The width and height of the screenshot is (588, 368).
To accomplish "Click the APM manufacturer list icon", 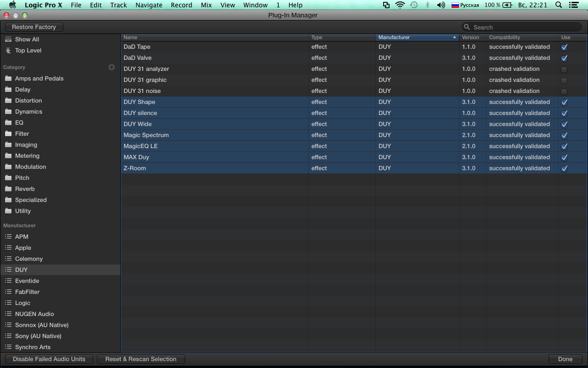I will point(8,237).
